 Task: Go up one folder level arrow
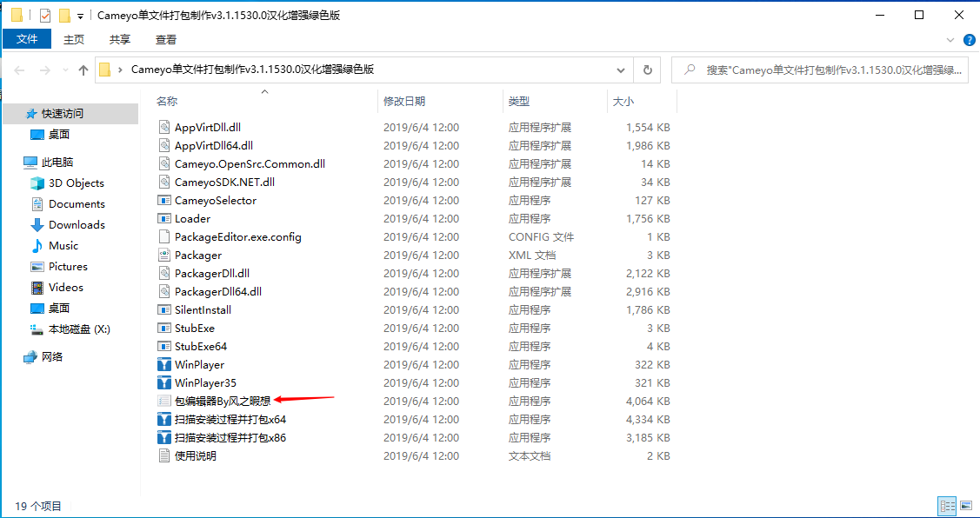(x=83, y=70)
